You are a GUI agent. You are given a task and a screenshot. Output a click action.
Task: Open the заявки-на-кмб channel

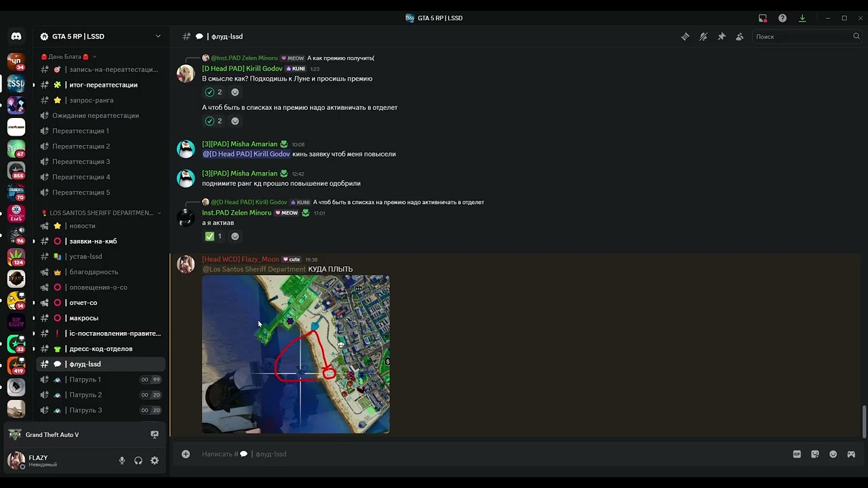click(x=101, y=241)
